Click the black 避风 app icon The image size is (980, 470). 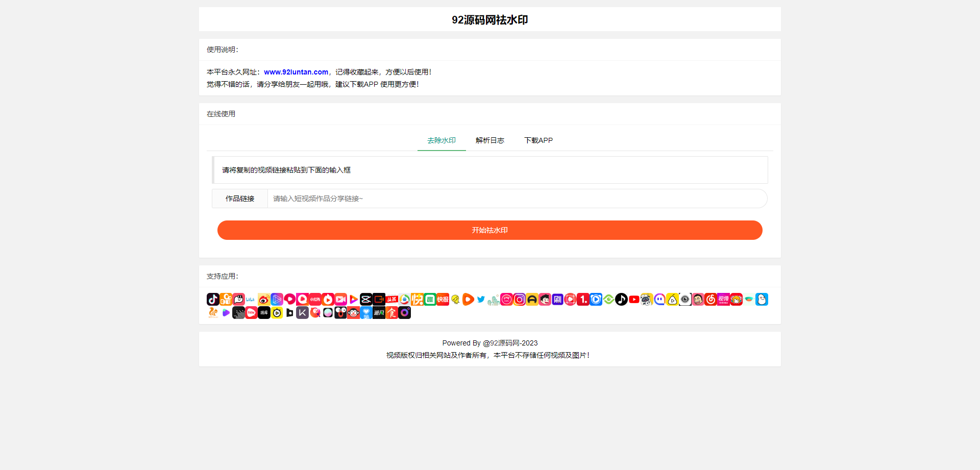point(379,312)
